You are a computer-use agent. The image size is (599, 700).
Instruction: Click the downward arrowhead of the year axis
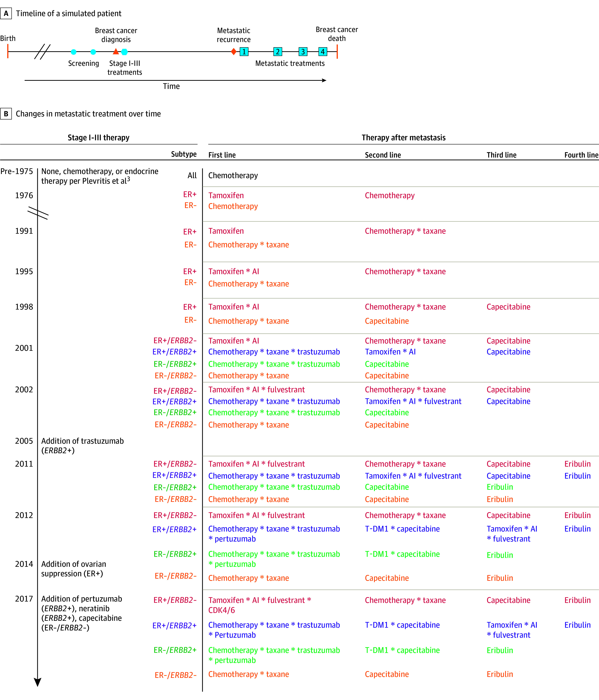point(38,682)
